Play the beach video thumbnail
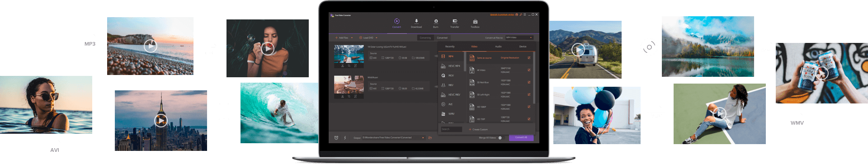The width and height of the screenshot is (868, 164). 151,46
